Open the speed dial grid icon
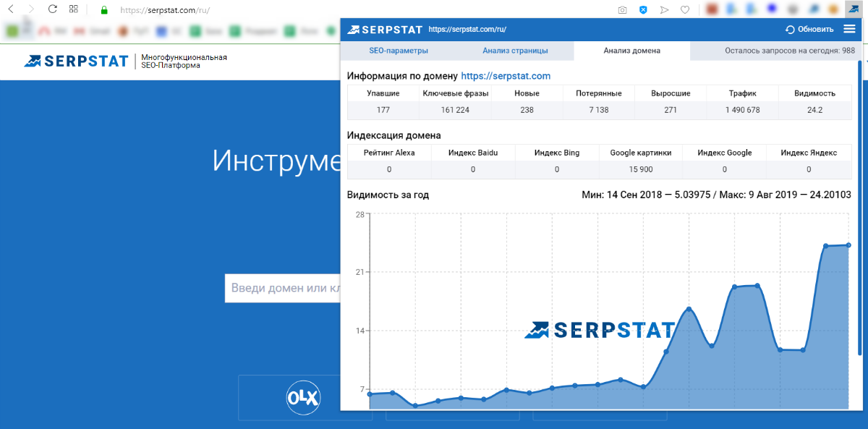The height and width of the screenshot is (429, 868). click(74, 10)
